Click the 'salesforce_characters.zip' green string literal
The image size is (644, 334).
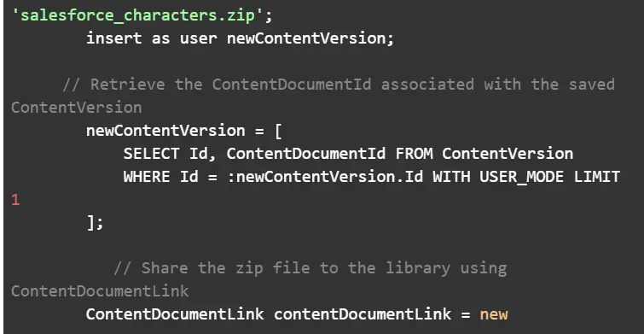137,15
